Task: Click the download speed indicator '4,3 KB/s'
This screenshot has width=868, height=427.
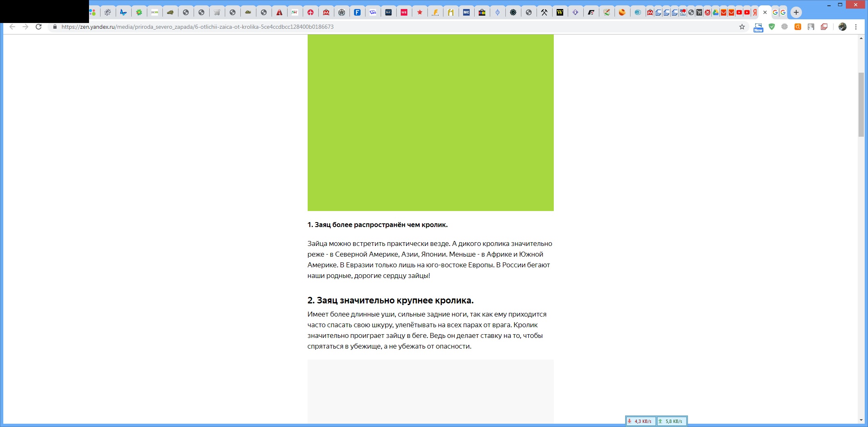Action: point(641,421)
